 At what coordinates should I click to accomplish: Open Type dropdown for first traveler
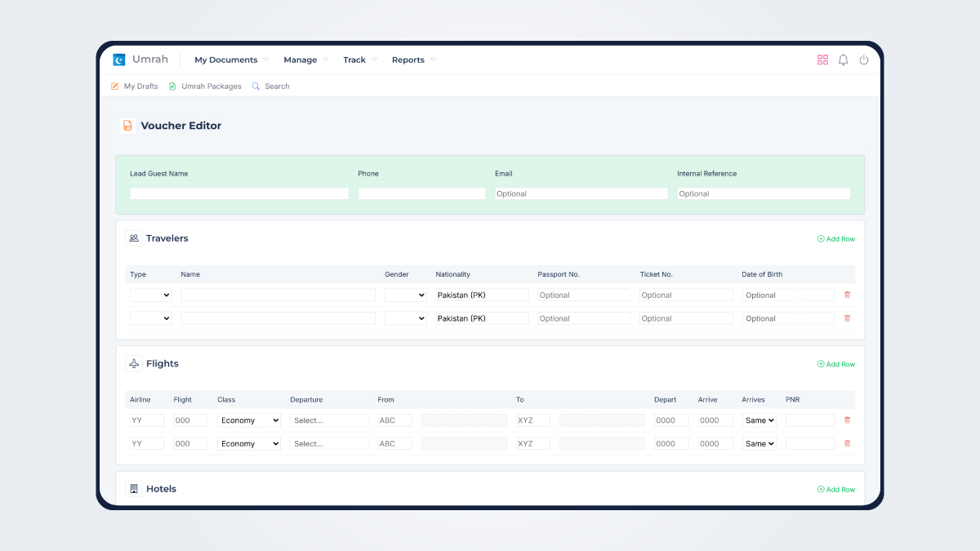pyautogui.click(x=151, y=295)
